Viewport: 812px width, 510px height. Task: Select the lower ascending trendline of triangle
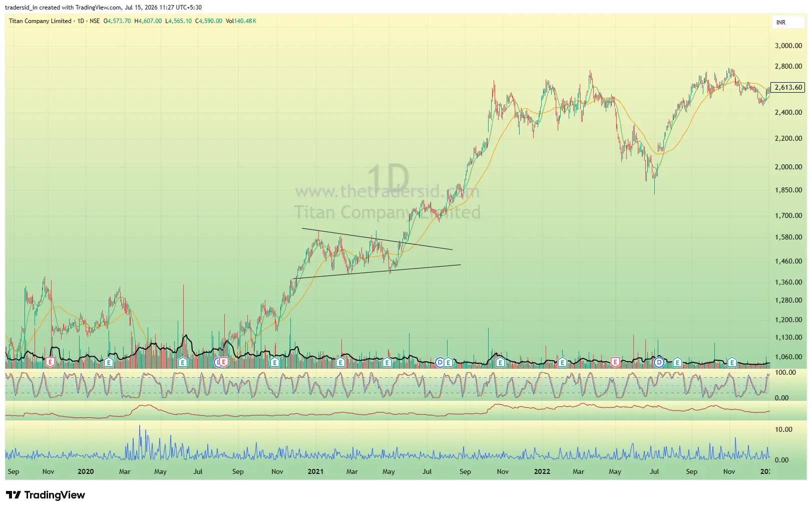point(376,272)
